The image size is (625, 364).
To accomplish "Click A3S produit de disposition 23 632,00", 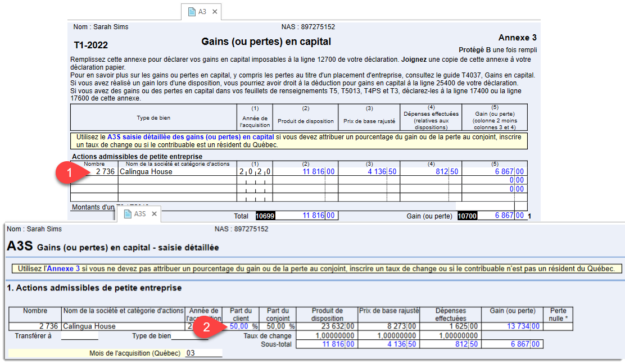I will coord(327,326).
